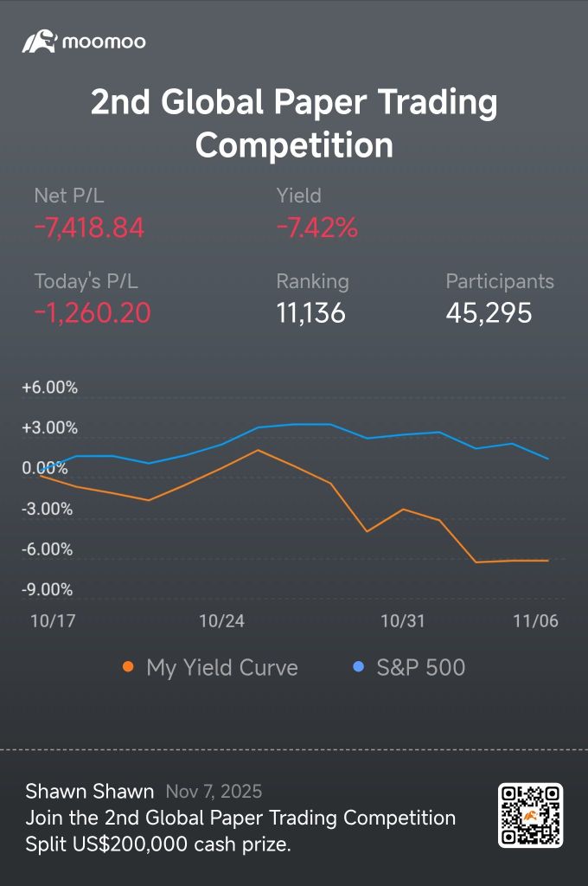
Task: Click the orange My Yield Curve legend dot
Action: tap(128, 667)
